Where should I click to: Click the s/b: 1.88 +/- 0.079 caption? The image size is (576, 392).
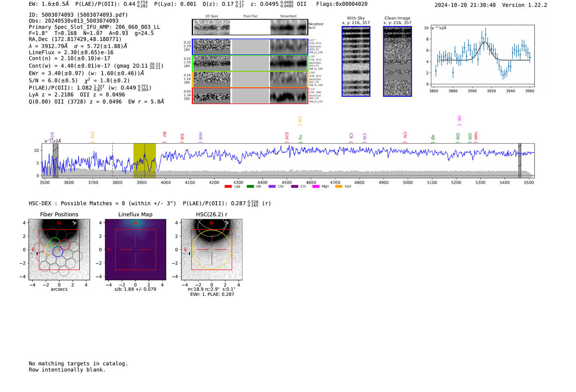pos(135,289)
